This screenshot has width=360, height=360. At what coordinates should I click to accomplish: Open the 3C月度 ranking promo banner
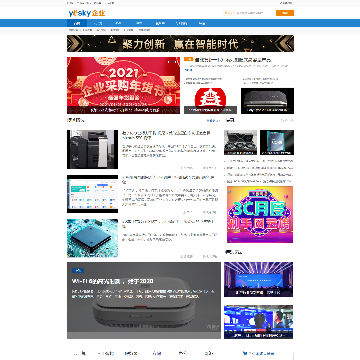(x=260, y=214)
